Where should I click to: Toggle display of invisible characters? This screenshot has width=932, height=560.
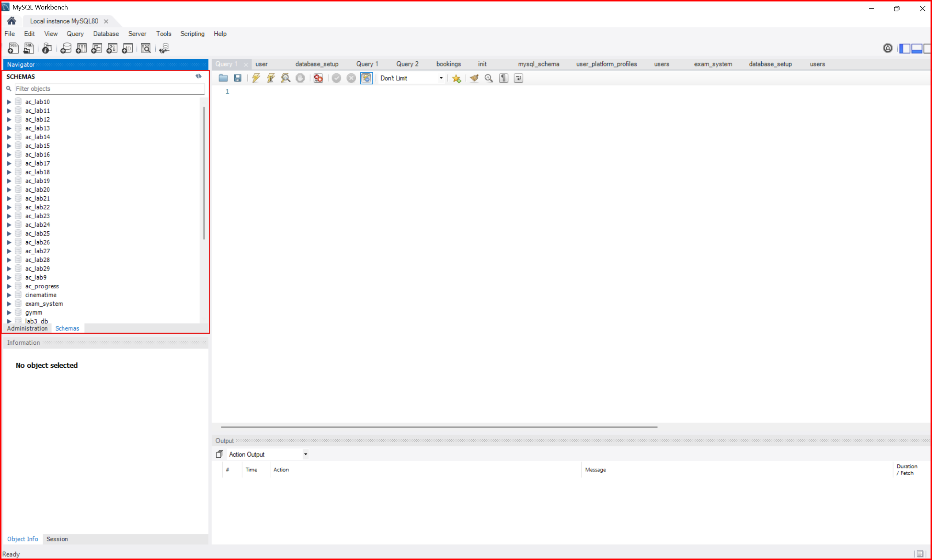(x=503, y=78)
